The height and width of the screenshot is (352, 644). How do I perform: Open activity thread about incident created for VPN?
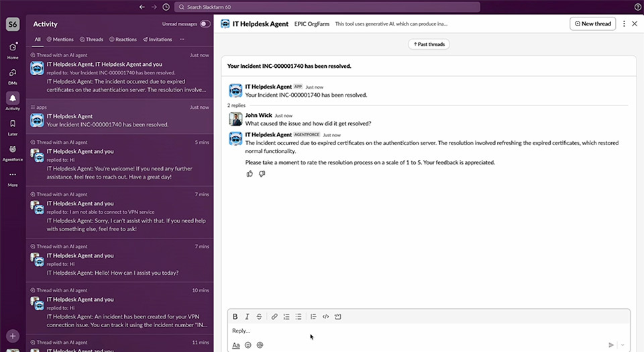click(119, 308)
